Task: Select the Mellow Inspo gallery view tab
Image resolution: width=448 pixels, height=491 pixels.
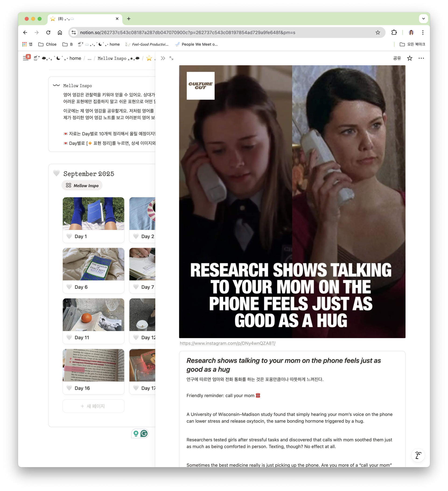Action: click(x=82, y=186)
